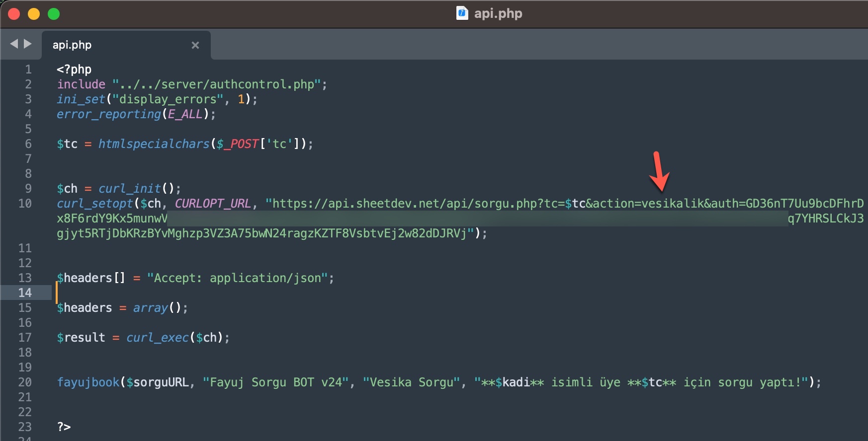Screen dimensions: 868x441
Task: Click line number 1 in the gutter
Action: (x=28, y=70)
